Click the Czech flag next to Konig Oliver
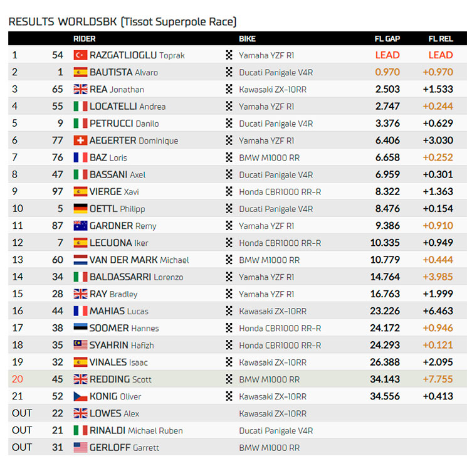The height and width of the screenshot is (476, 467). 80,396
